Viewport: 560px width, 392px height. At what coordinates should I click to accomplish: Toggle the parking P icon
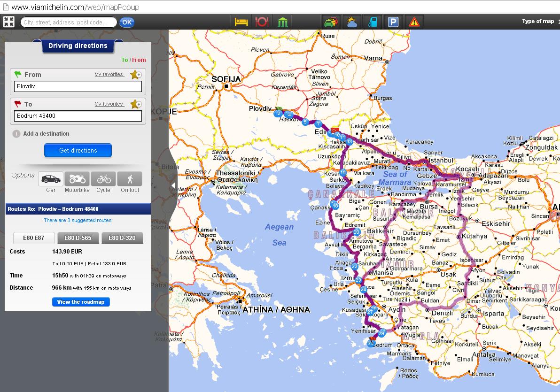click(x=393, y=22)
